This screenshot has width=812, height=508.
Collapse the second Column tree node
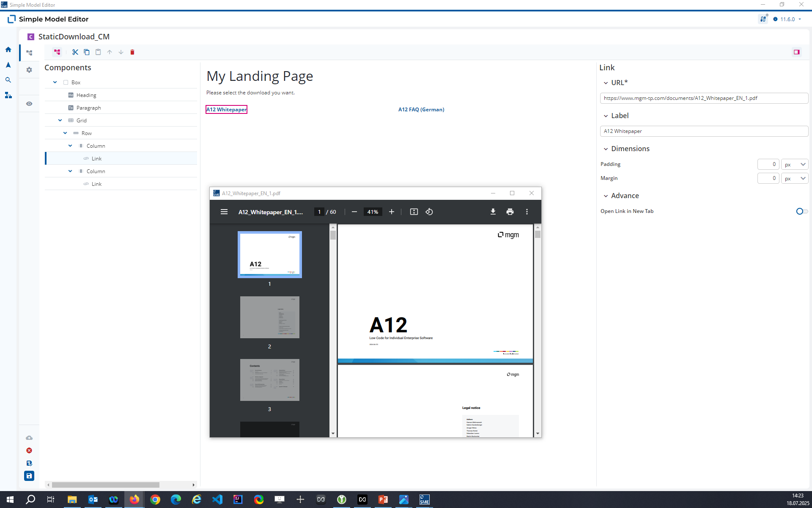pyautogui.click(x=70, y=171)
